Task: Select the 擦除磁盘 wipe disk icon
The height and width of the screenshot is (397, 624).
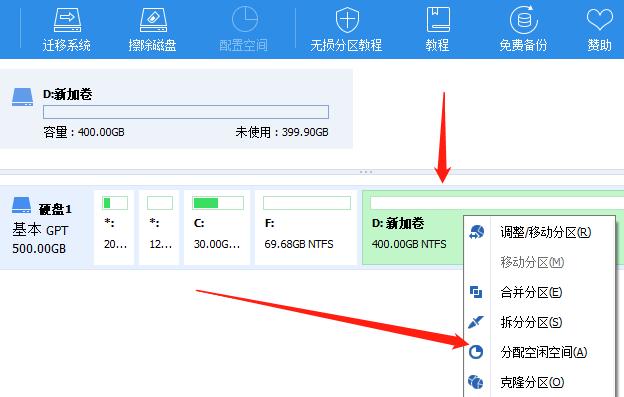Action: click(153, 20)
